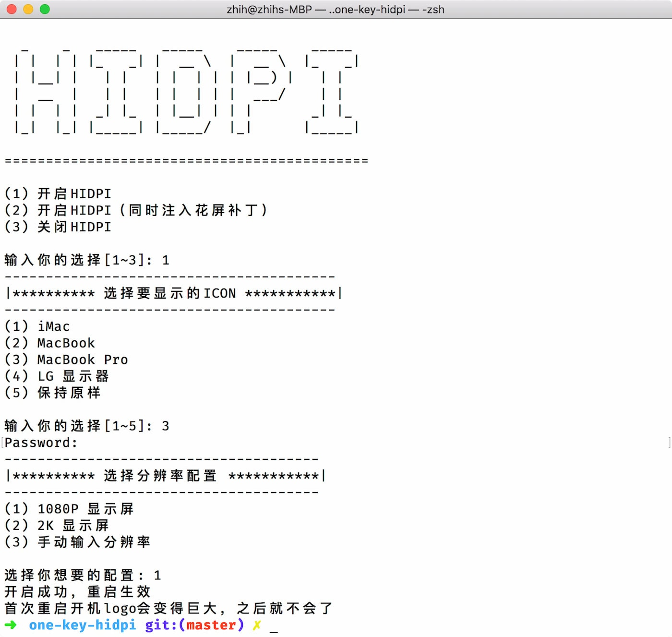Click the '(1) iMac' icon choice
This screenshot has height=637, width=672.
tap(37, 326)
